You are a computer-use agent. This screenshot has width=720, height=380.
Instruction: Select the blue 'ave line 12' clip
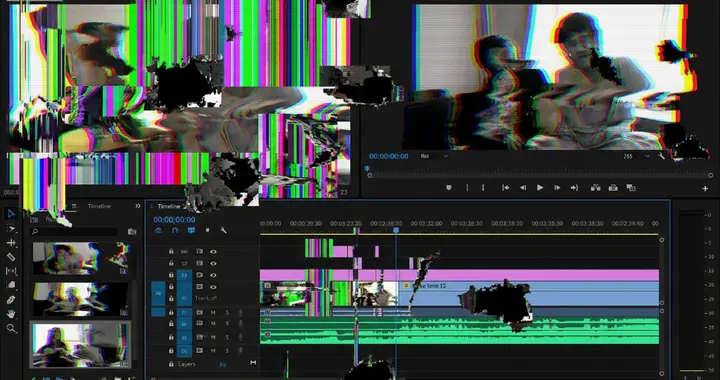point(528,294)
